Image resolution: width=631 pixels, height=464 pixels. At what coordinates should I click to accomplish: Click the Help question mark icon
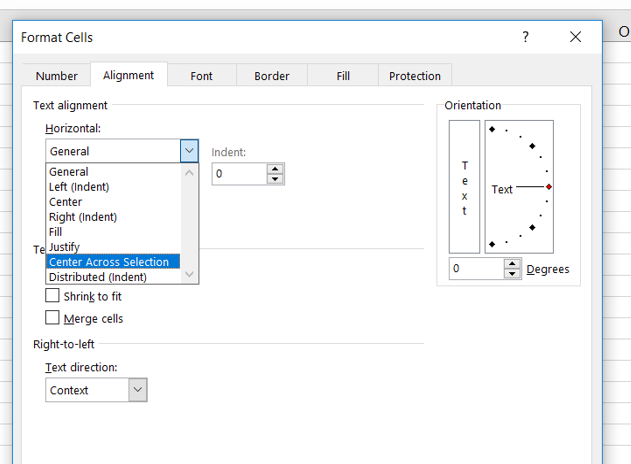tap(526, 37)
